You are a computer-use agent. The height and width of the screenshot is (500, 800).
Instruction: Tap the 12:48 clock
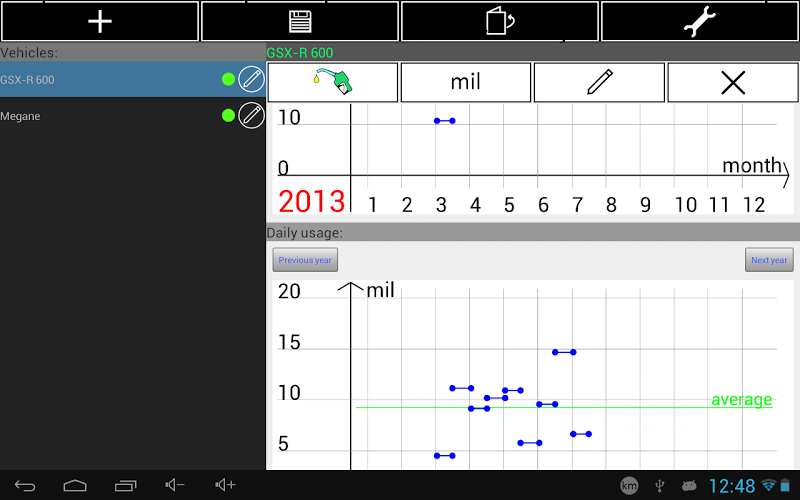(x=732, y=486)
